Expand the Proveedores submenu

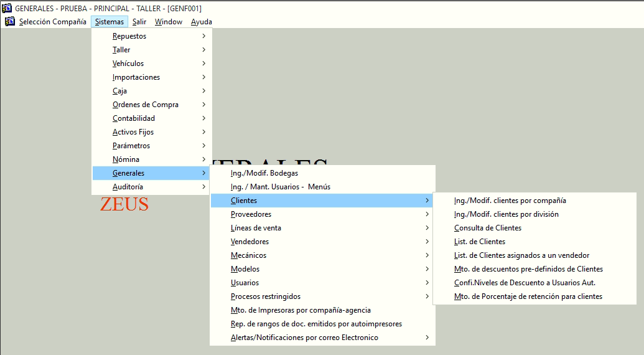click(251, 214)
